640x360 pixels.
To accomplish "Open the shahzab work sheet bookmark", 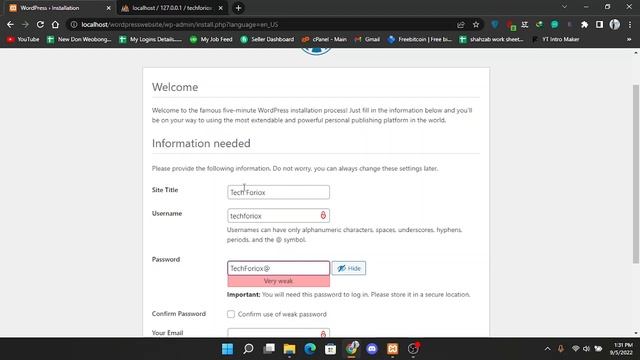I will click(491, 39).
